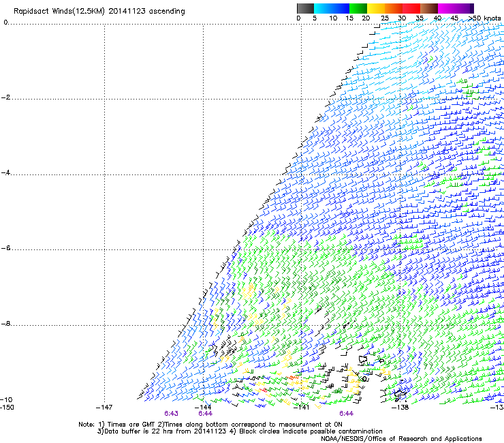
Task: Click the 'Data buffer is 22 hrs' note line
Action: click(x=240, y=431)
